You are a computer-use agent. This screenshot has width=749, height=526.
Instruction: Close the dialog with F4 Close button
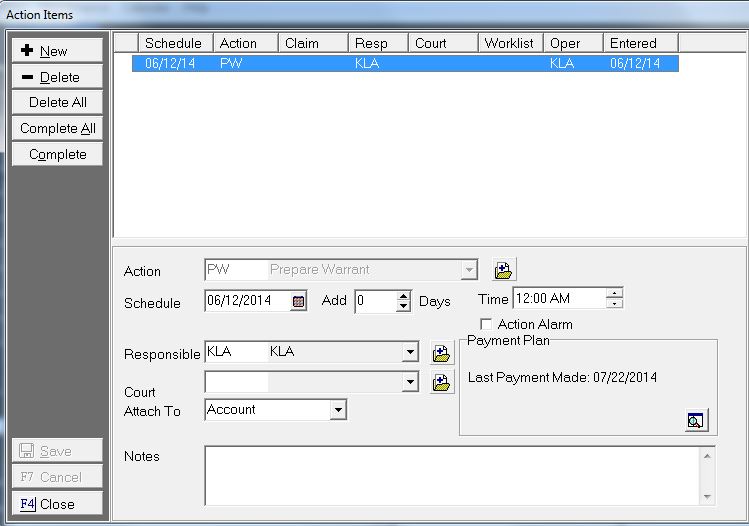[x=57, y=504]
